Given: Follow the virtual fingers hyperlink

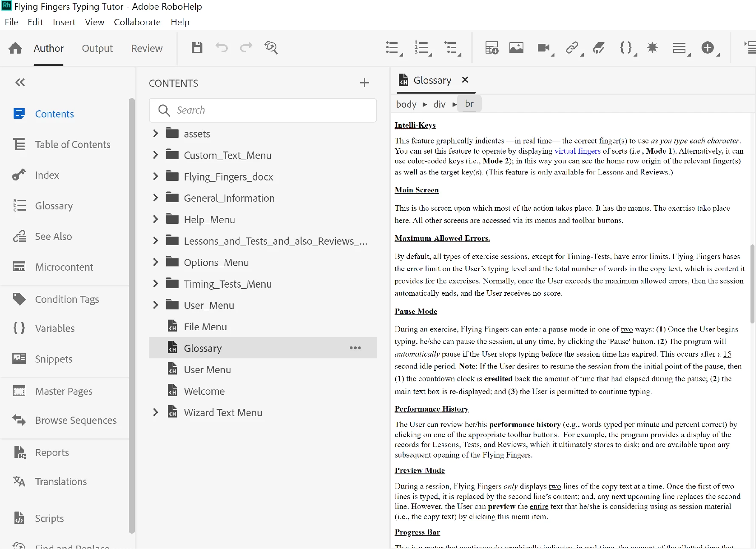Looking at the screenshot, I should [577, 151].
